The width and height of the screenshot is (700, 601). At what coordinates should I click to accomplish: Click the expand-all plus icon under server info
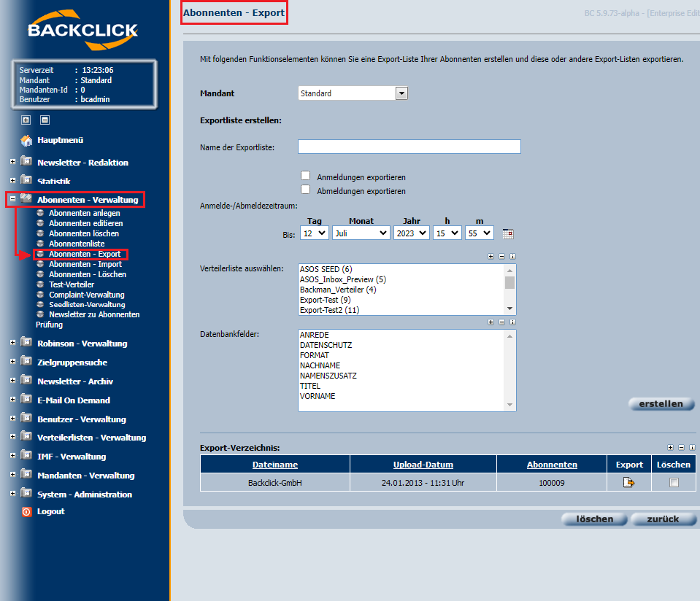[x=26, y=120]
